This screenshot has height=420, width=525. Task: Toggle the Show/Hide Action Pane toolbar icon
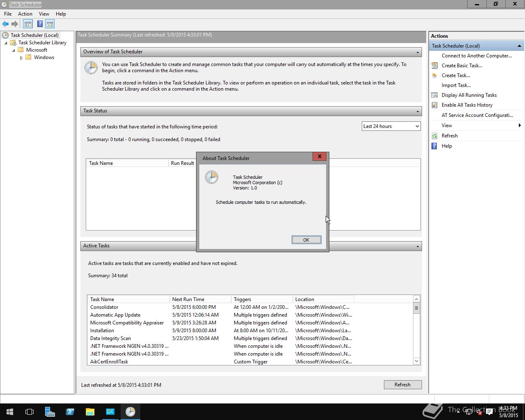[x=50, y=24]
